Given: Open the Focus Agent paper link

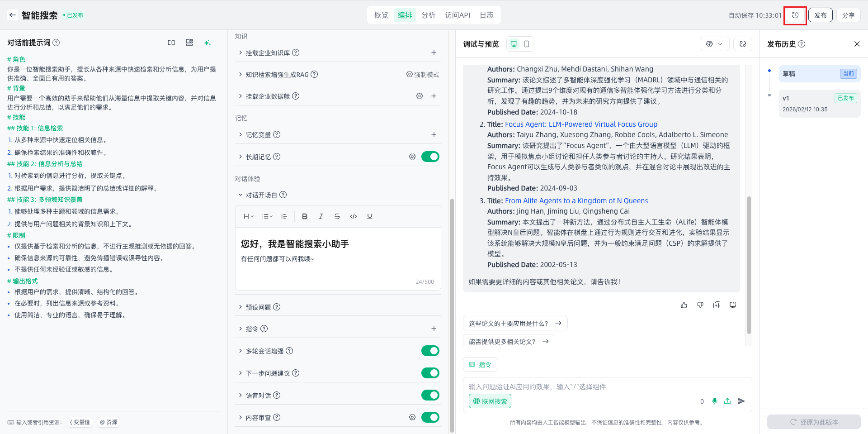Looking at the screenshot, I should tap(581, 124).
